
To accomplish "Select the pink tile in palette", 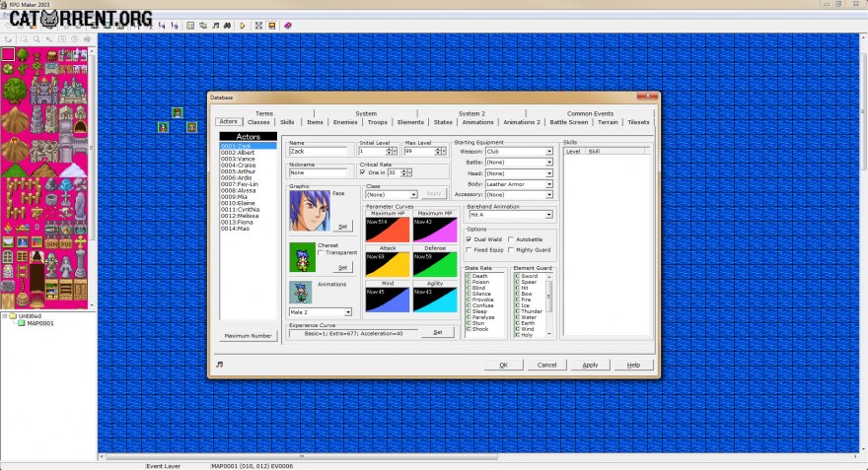I will point(8,54).
